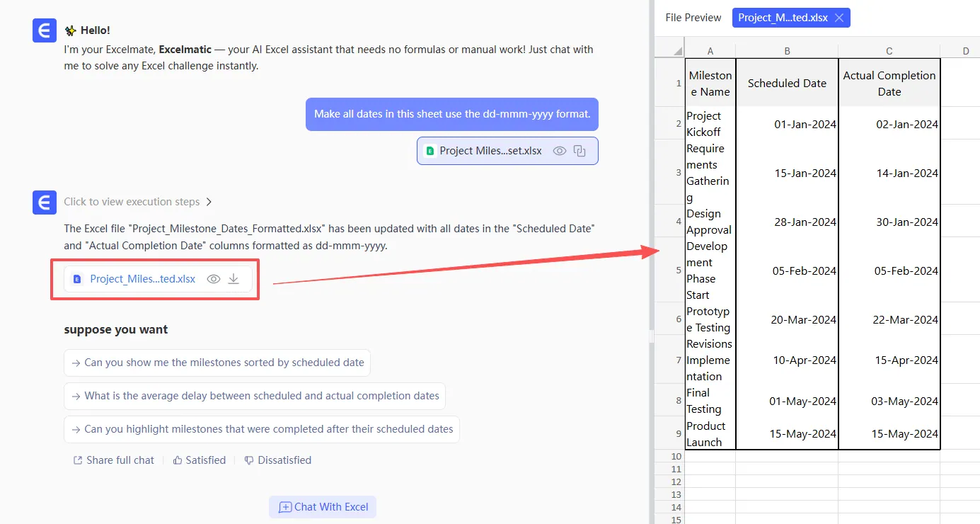
Task: Preview output file with the eye icon
Action: coord(214,279)
